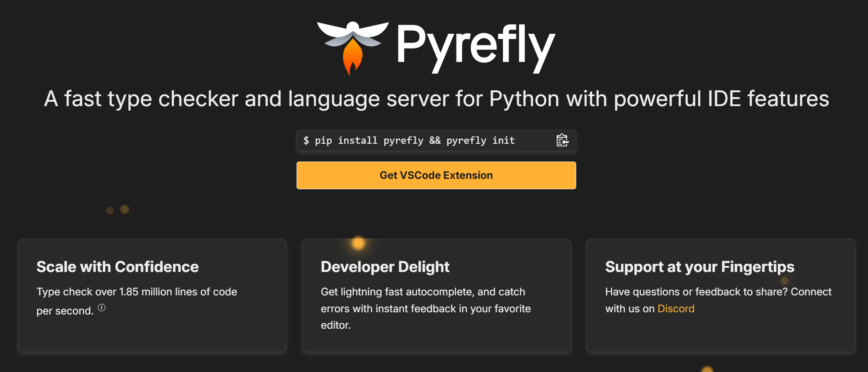The image size is (868, 372).
Task: Click the 'Support at your Fingertips' heading
Action: coord(700,267)
